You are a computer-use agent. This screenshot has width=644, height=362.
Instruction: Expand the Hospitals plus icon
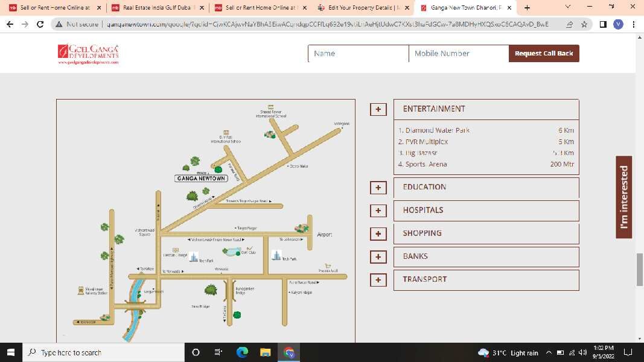click(x=378, y=211)
